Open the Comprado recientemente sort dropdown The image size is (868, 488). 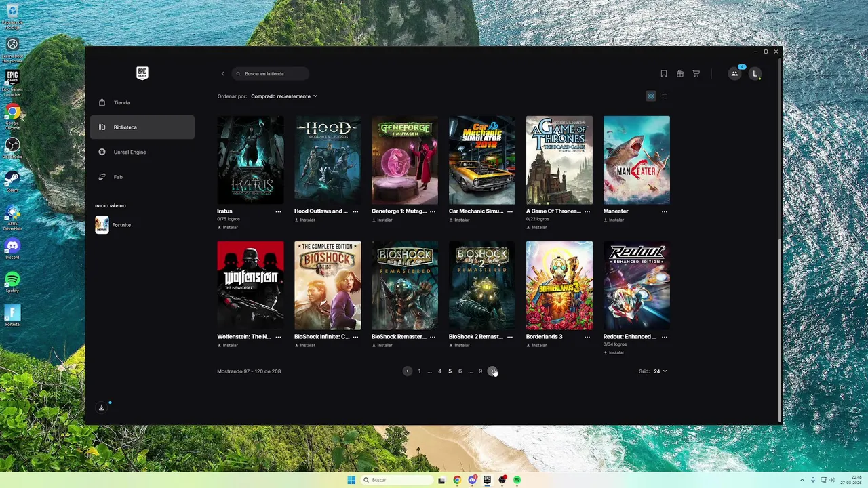tap(284, 96)
